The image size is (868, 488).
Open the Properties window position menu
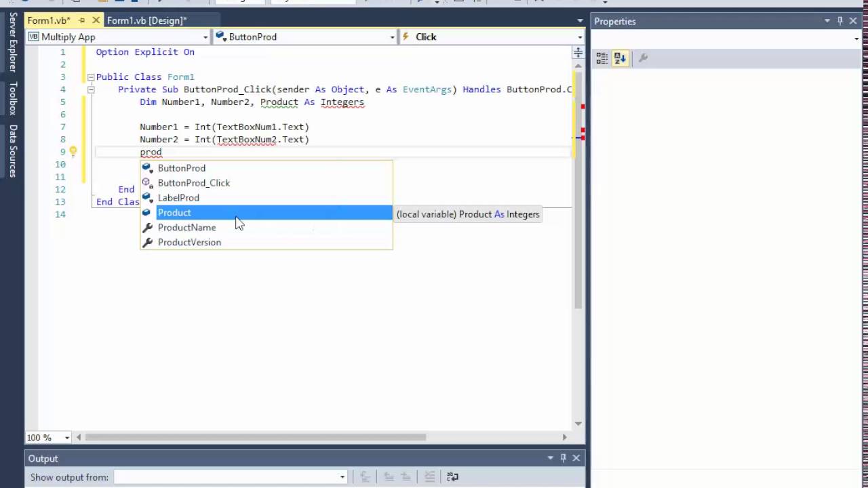(x=827, y=21)
